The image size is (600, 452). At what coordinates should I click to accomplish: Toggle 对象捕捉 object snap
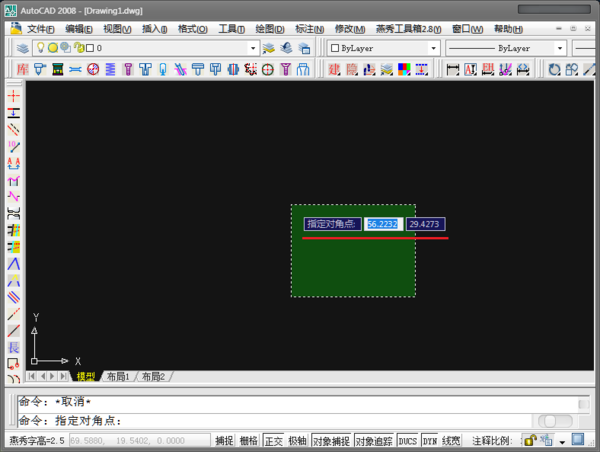click(330, 440)
